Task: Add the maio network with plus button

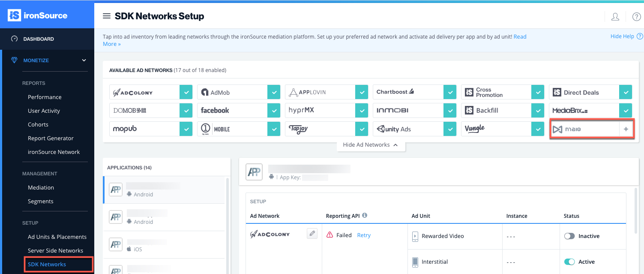Action: click(x=626, y=129)
